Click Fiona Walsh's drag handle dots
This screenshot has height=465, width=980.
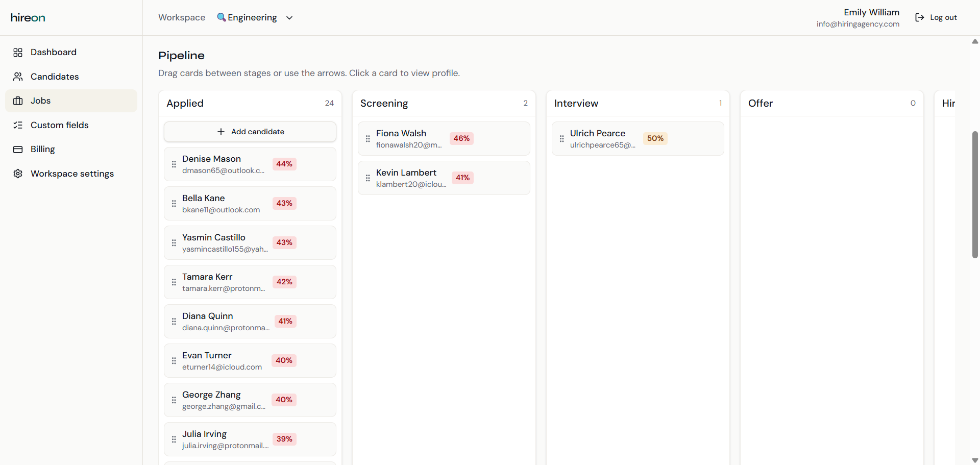tap(368, 138)
